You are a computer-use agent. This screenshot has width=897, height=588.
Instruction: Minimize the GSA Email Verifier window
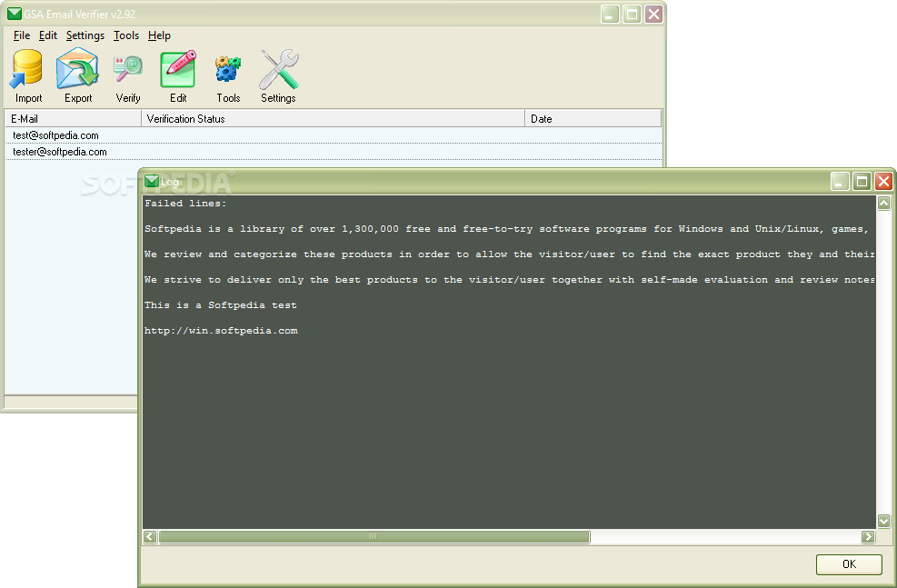click(610, 15)
